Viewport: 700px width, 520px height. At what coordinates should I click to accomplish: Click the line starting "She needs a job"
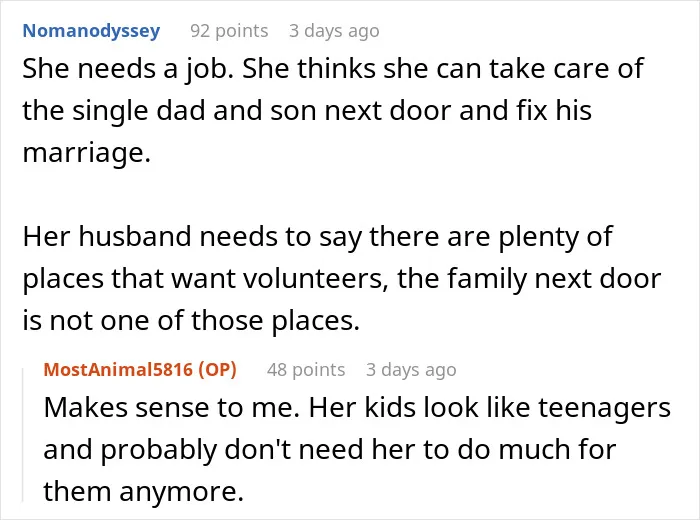coord(333,69)
